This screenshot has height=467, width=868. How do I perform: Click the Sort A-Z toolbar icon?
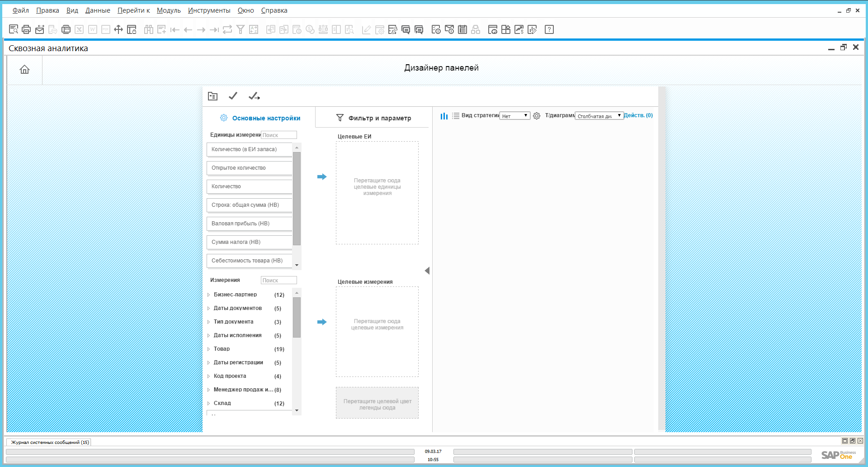click(254, 29)
